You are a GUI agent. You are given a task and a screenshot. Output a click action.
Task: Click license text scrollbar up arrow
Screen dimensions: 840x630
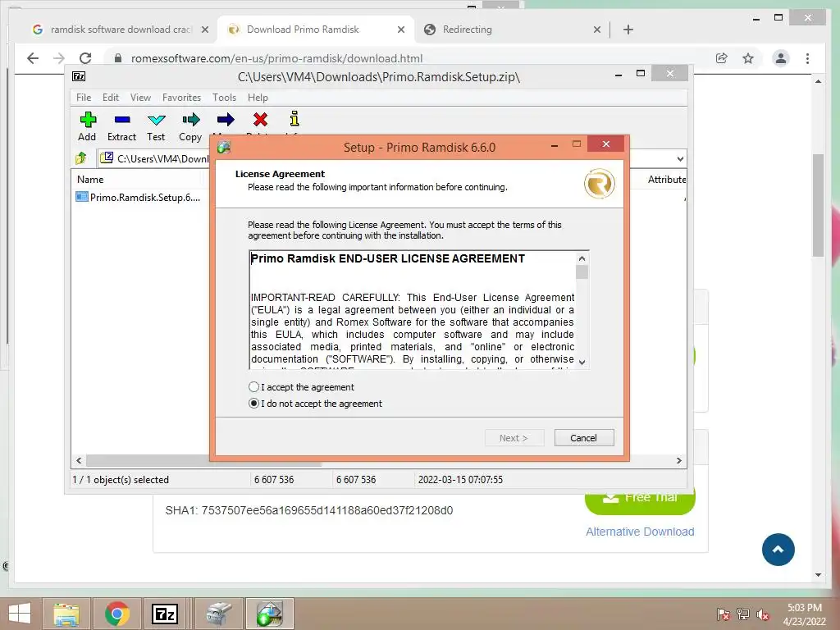tap(582, 258)
